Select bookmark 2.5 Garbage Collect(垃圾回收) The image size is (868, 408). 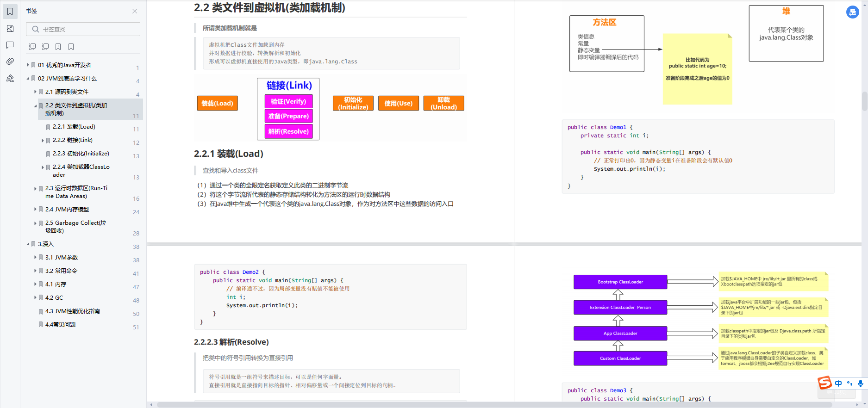75,227
